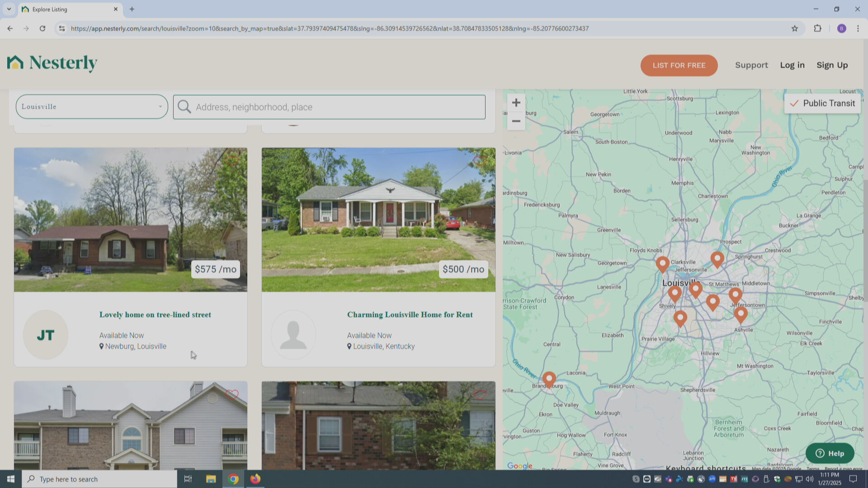Go back to previous page
Image resolution: width=868 pixels, height=488 pixels.
(10, 28)
